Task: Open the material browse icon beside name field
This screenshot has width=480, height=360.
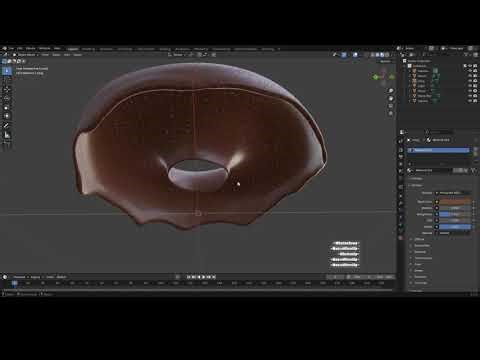Action: point(411,170)
